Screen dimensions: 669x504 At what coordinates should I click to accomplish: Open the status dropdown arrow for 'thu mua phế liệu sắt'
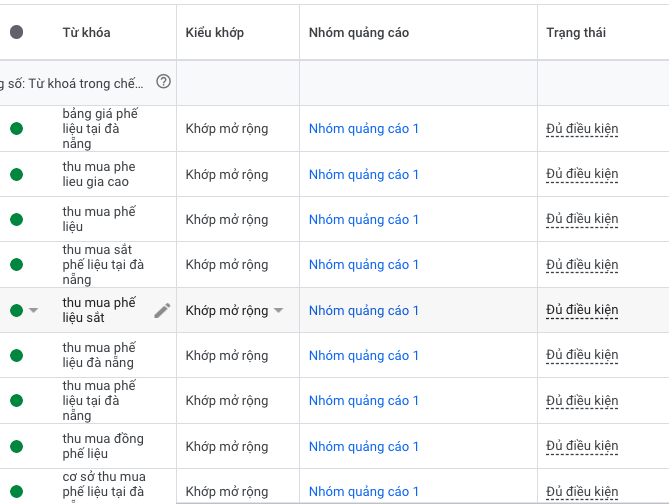coord(33,310)
